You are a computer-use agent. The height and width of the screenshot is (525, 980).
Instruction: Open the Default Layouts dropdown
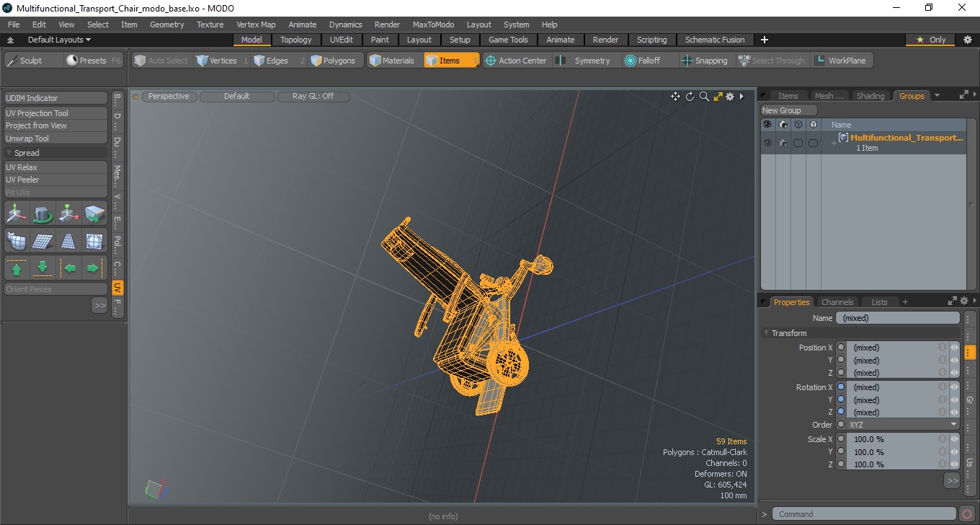59,40
